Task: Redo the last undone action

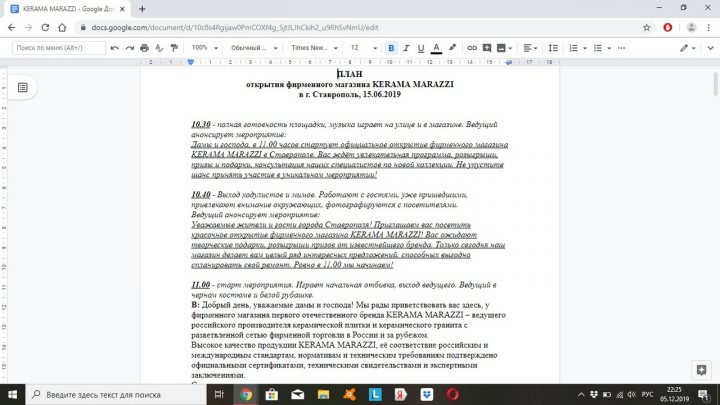Action: point(129,48)
